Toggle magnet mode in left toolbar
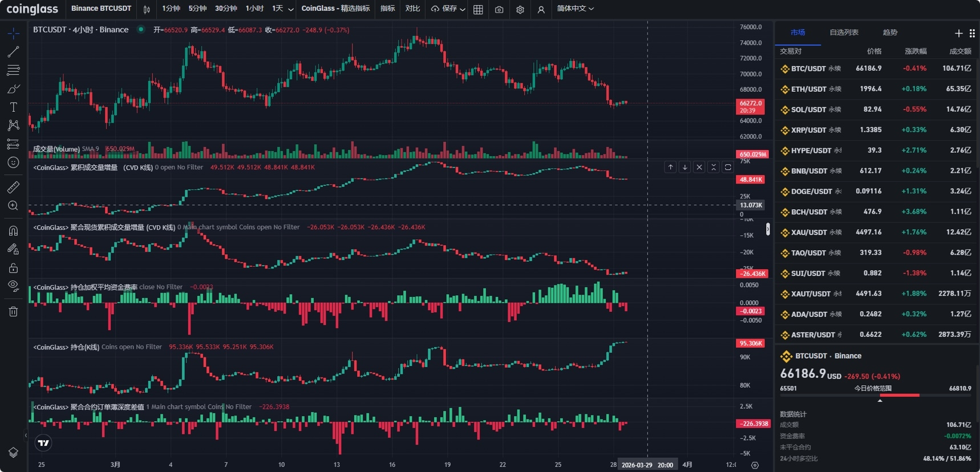The width and height of the screenshot is (980, 472). tap(13, 231)
